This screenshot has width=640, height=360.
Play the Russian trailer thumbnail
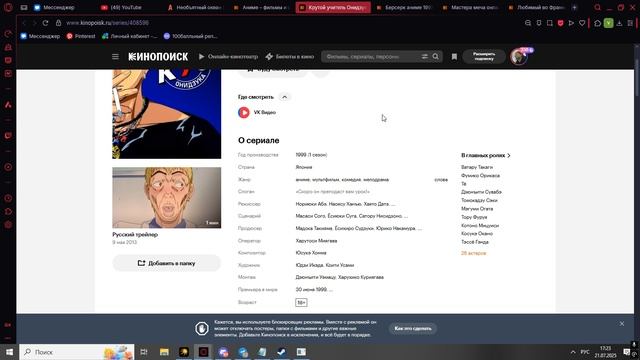coord(167,198)
